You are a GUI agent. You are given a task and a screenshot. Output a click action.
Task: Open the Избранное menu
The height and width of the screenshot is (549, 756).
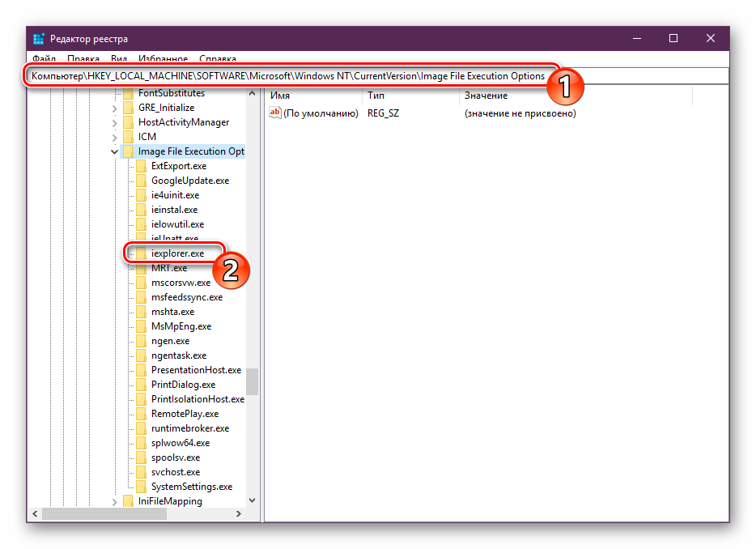(163, 59)
